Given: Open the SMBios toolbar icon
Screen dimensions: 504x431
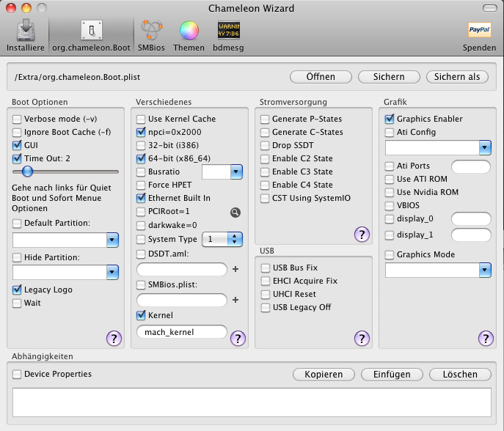Looking at the screenshot, I should tap(151, 31).
